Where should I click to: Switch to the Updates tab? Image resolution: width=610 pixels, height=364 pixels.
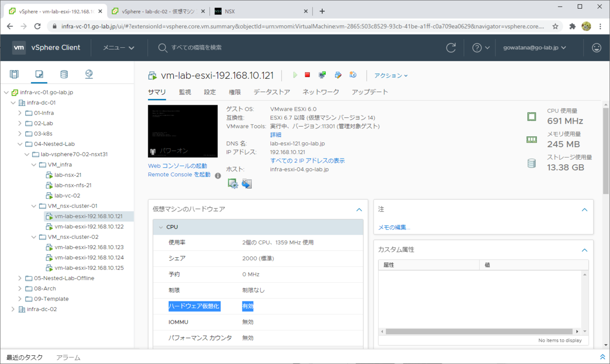click(x=370, y=92)
